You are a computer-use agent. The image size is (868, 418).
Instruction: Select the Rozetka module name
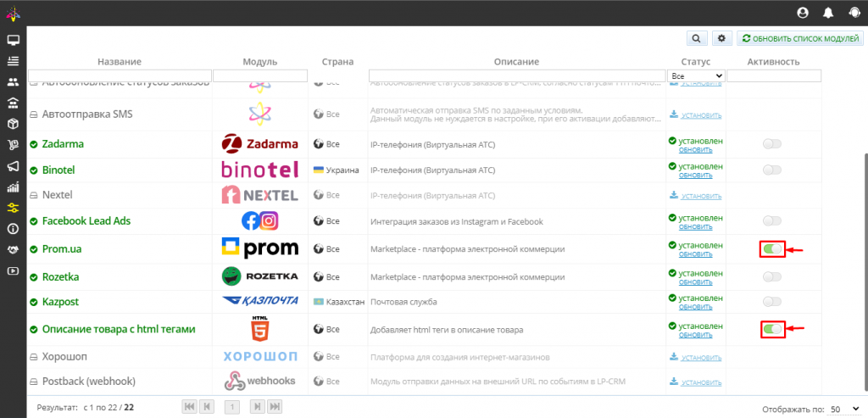point(61,276)
